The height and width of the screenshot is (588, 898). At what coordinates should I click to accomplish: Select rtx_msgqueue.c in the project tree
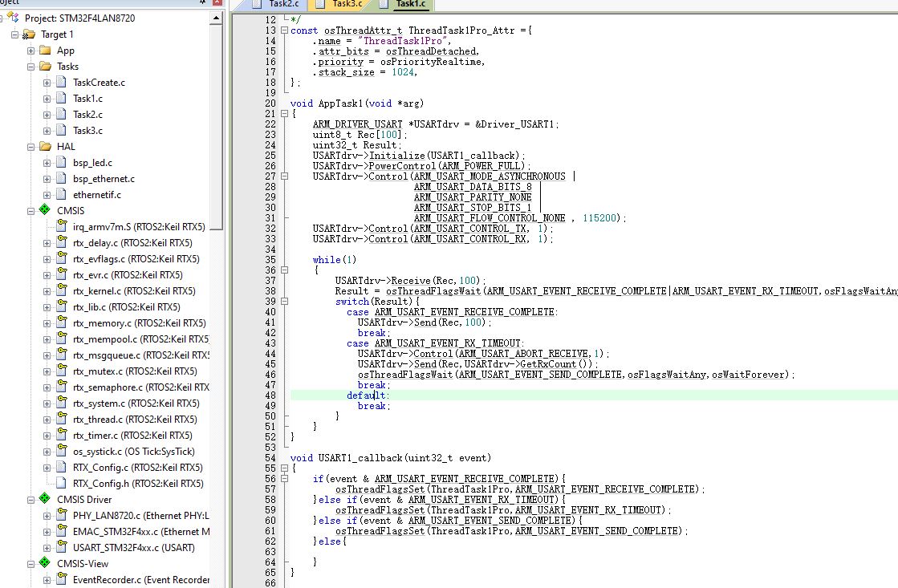[141, 355]
